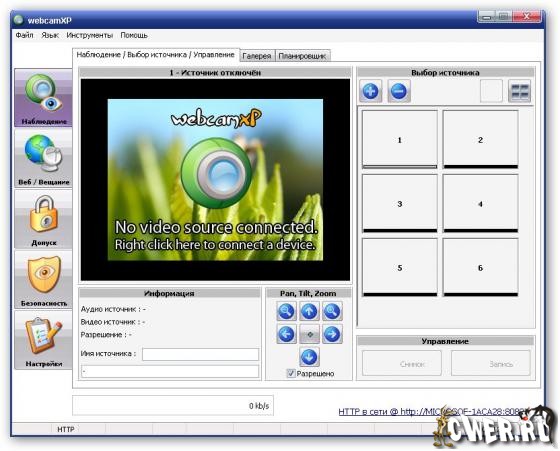
Task: Click the No video source connected preview
Action: click(x=215, y=180)
